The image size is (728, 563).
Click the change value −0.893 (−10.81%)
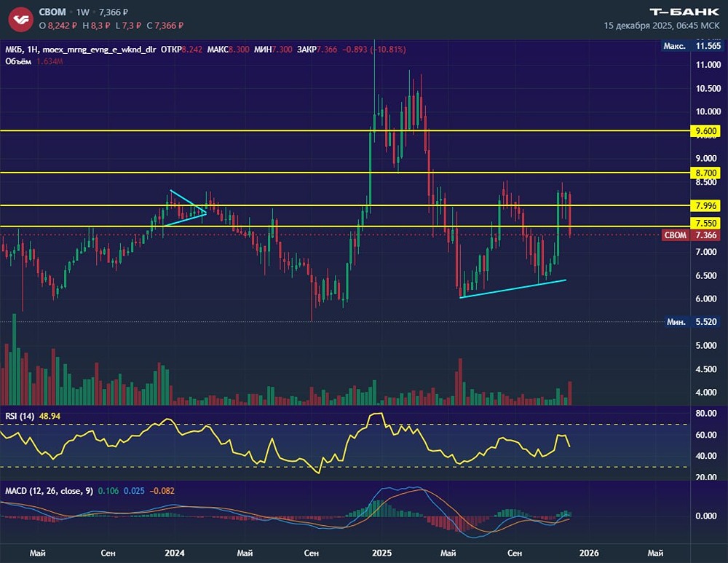click(x=374, y=50)
